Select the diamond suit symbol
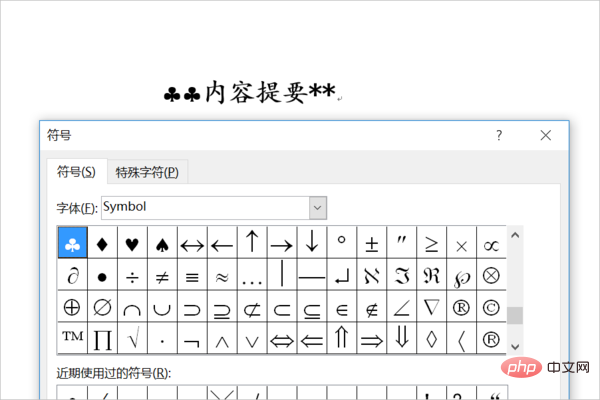 pyautogui.click(x=102, y=244)
